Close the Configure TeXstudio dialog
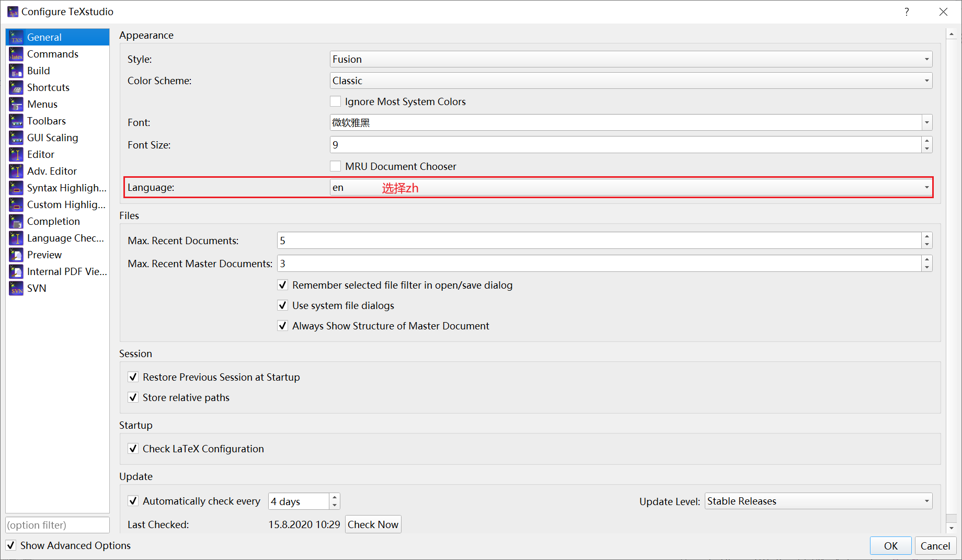Viewport: 962px width, 560px height. [x=943, y=12]
